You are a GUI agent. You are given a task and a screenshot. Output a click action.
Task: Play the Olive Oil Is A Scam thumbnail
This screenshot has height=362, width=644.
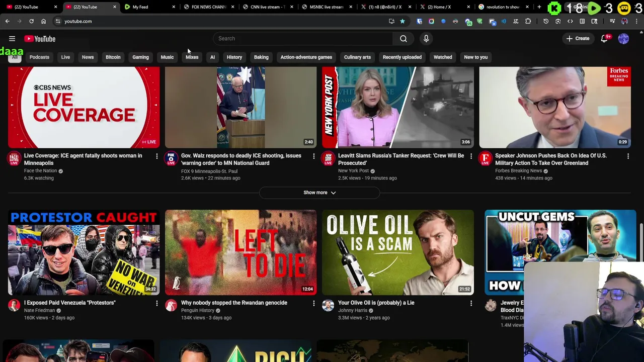pyautogui.click(x=397, y=252)
